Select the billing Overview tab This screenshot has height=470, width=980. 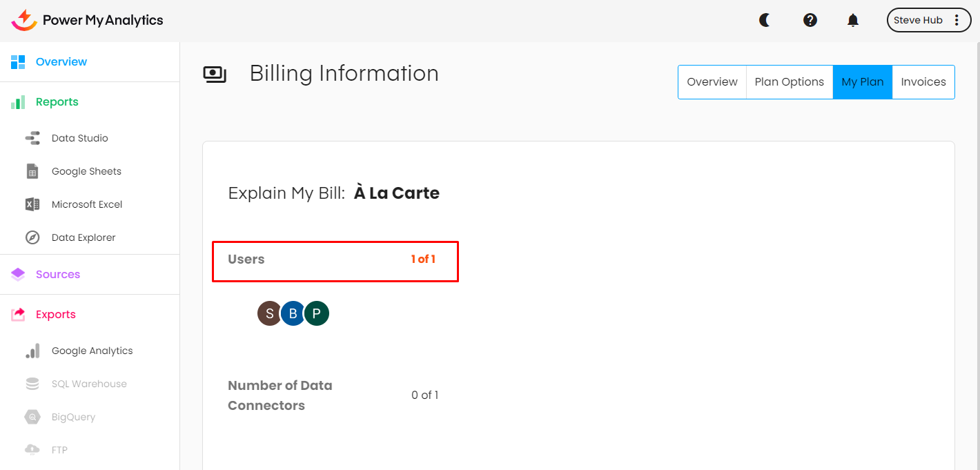pos(712,82)
